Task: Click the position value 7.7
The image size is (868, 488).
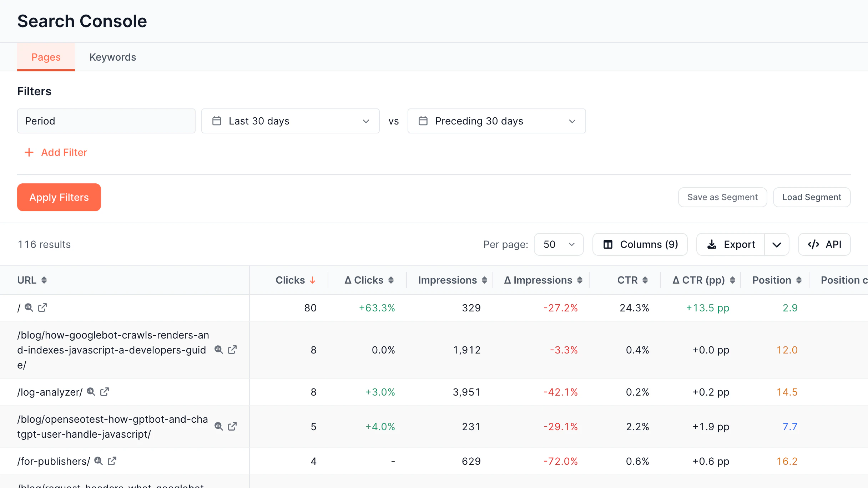Action: point(790,427)
